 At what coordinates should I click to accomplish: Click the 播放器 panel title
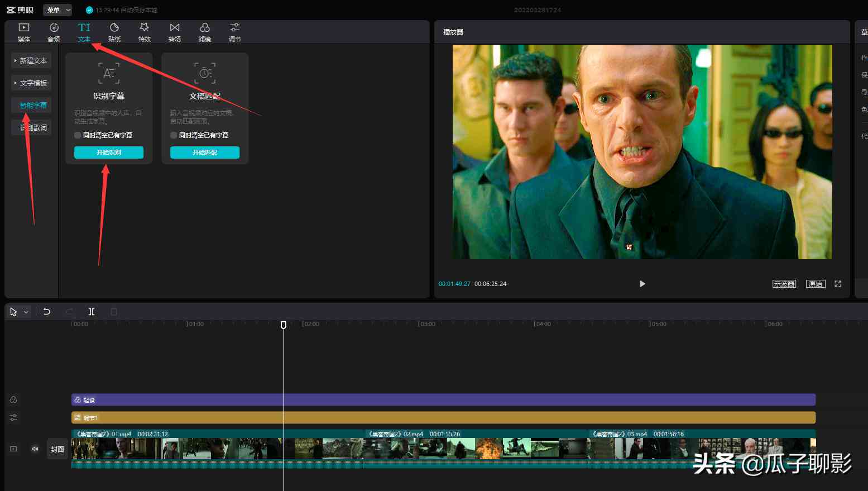(453, 32)
